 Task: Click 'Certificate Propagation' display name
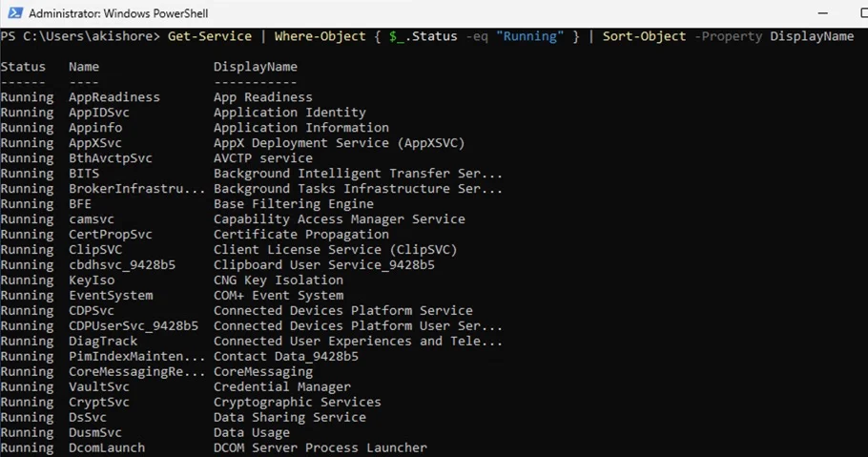click(x=301, y=235)
